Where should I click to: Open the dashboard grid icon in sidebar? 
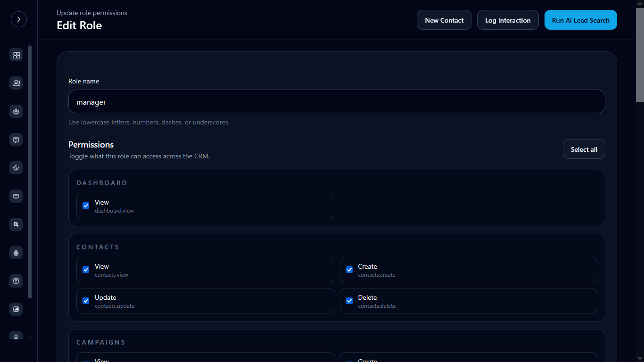pyautogui.click(x=17, y=55)
